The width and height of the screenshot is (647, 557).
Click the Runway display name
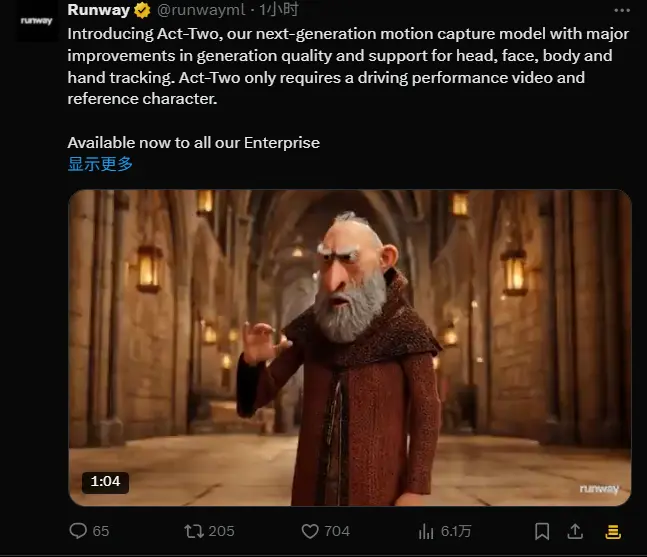click(99, 9)
